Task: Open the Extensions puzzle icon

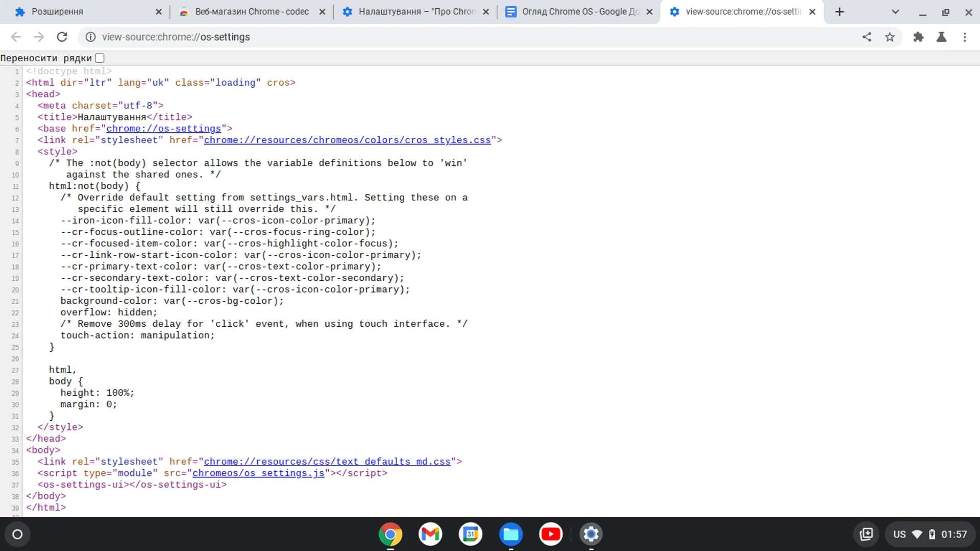Action: [918, 37]
